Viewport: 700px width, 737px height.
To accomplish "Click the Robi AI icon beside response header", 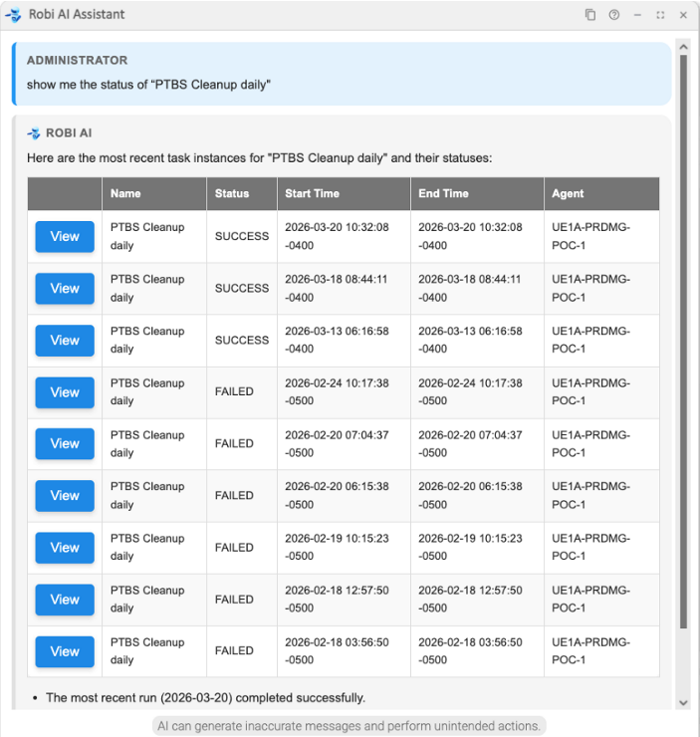I will click(x=34, y=133).
